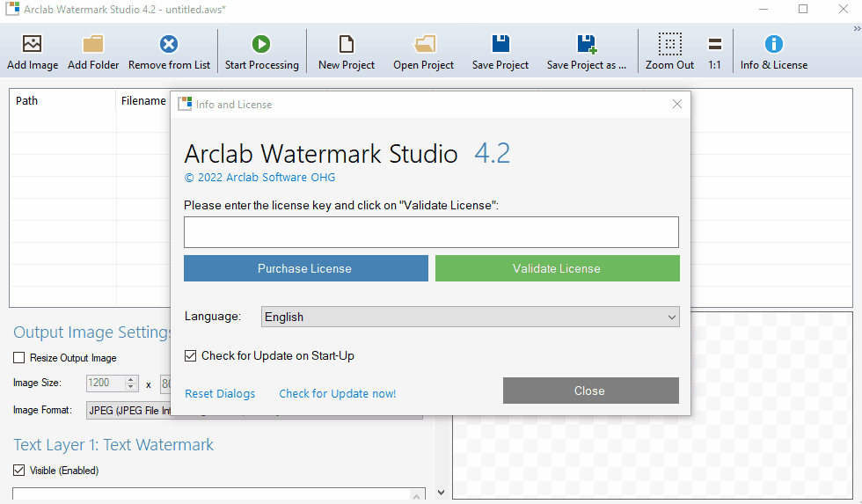Click the gray Close button
Viewport: 862px width, 504px height.
coord(591,391)
